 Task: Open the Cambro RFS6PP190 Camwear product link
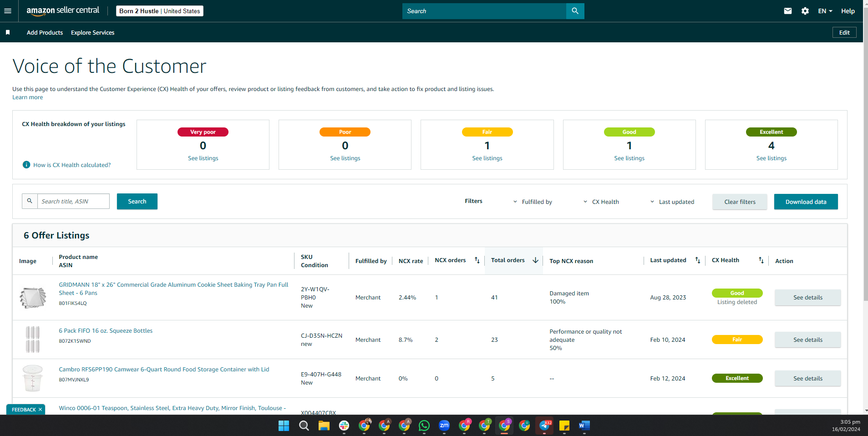pos(164,370)
